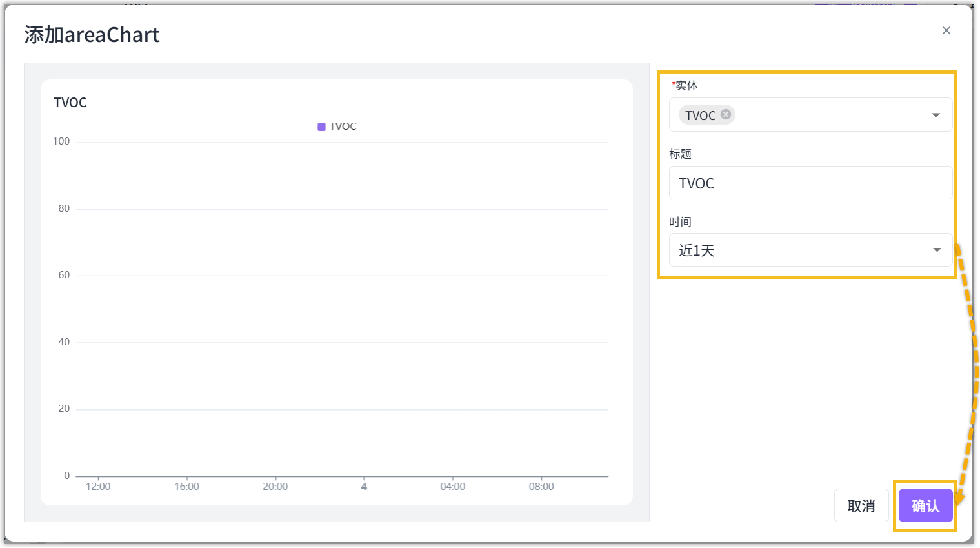Confirm with the purple 确认 button
Viewport: 980px width, 548px height.
click(x=925, y=505)
